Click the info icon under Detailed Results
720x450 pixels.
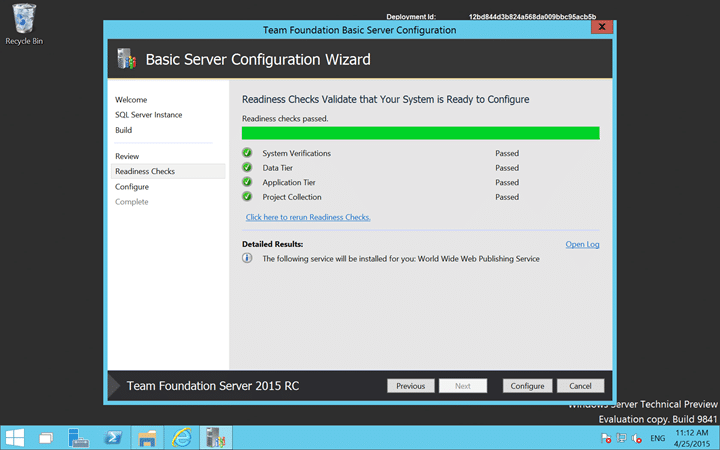pos(247,258)
